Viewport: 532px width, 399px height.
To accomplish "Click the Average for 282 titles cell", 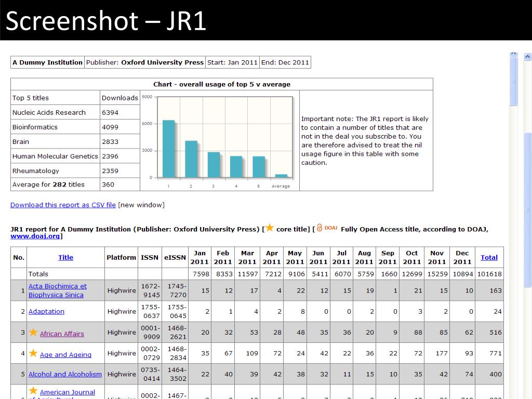I will [x=55, y=184].
